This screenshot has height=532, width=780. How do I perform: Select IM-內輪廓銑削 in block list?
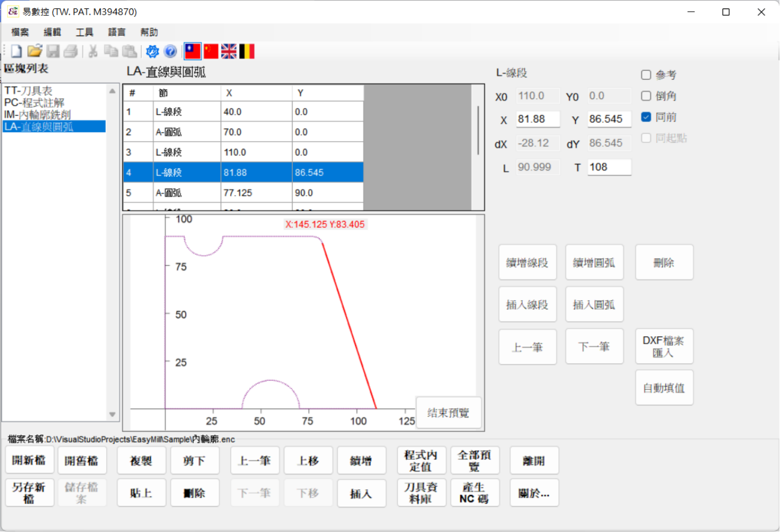(54, 115)
